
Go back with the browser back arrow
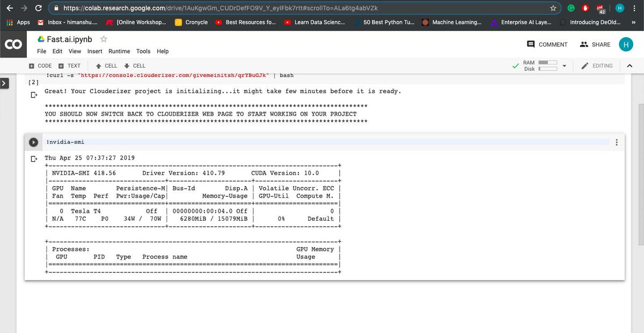pyautogui.click(x=9, y=9)
